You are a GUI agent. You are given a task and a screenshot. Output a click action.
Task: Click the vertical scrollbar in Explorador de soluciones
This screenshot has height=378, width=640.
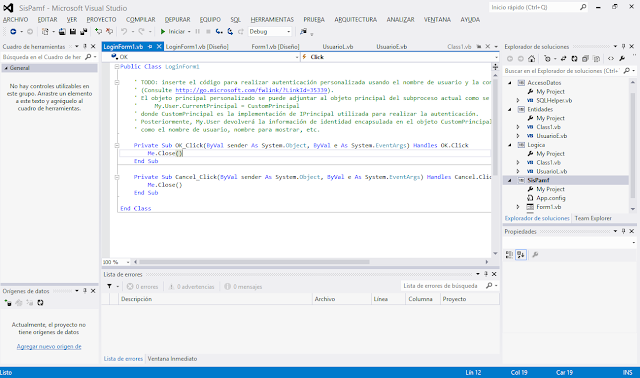coord(633,145)
